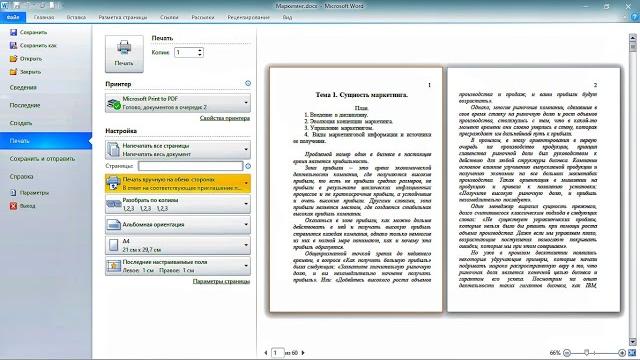The height and width of the screenshot is (360, 640).
Task: Switch to the Ссылки ribbon tab
Action: pos(169,17)
